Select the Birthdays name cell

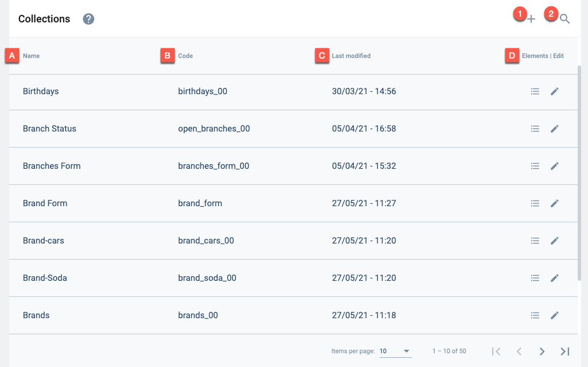pyautogui.click(x=41, y=91)
